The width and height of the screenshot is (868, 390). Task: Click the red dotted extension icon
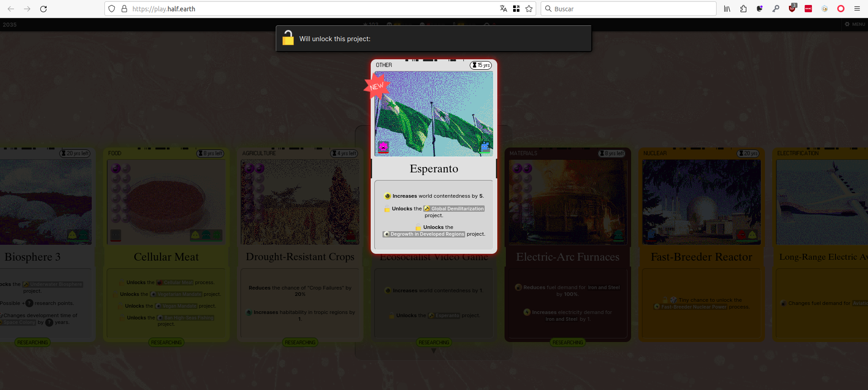(808, 9)
